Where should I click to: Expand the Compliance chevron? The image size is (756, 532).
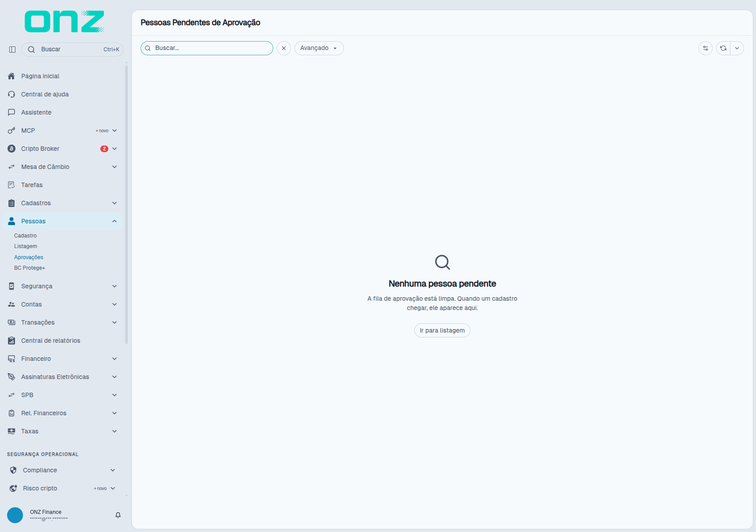click(x=113, y=470)
